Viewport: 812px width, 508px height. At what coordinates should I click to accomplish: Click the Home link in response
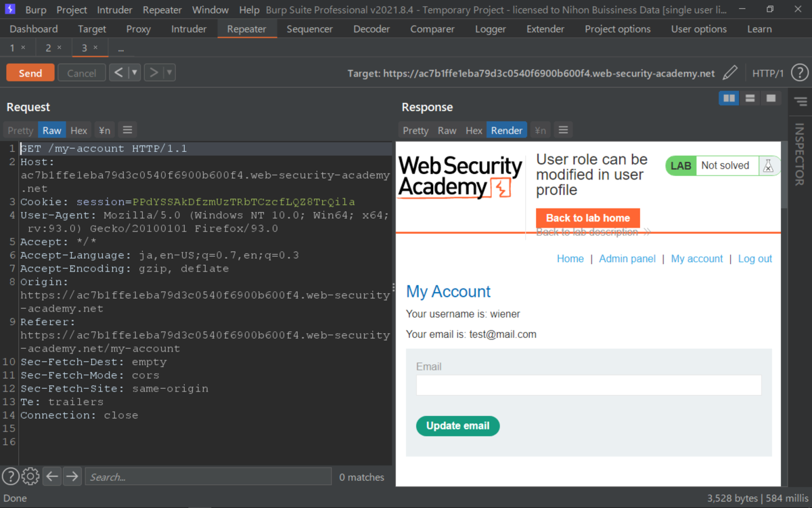click(x=570, y=259)
